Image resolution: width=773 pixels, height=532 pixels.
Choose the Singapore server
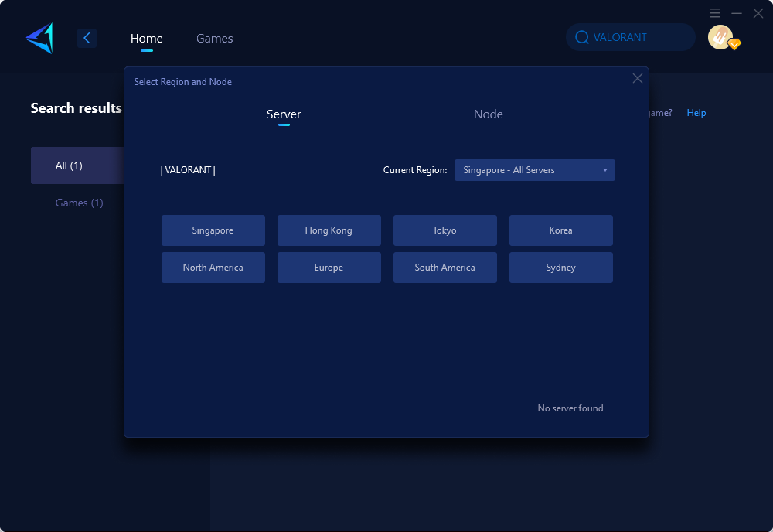pos(213,230)
